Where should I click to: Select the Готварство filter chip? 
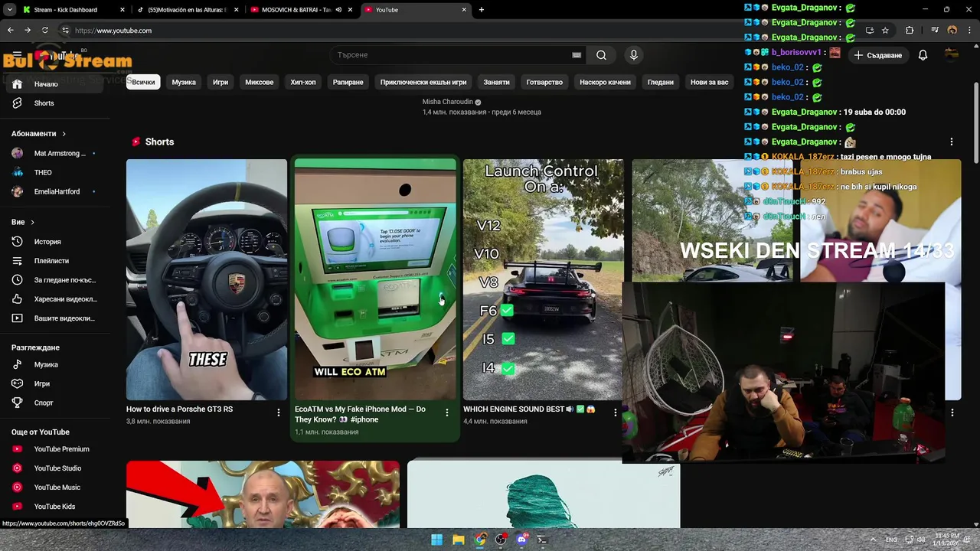click(544, 82)
